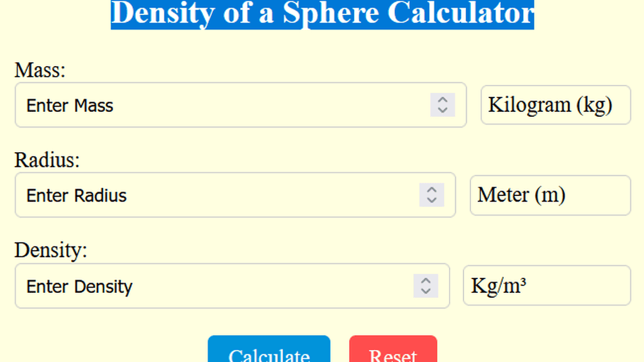The image size is (644, 362).
Task: Open the Kilogram (kg) unit selector
Action: coord(556,105)
